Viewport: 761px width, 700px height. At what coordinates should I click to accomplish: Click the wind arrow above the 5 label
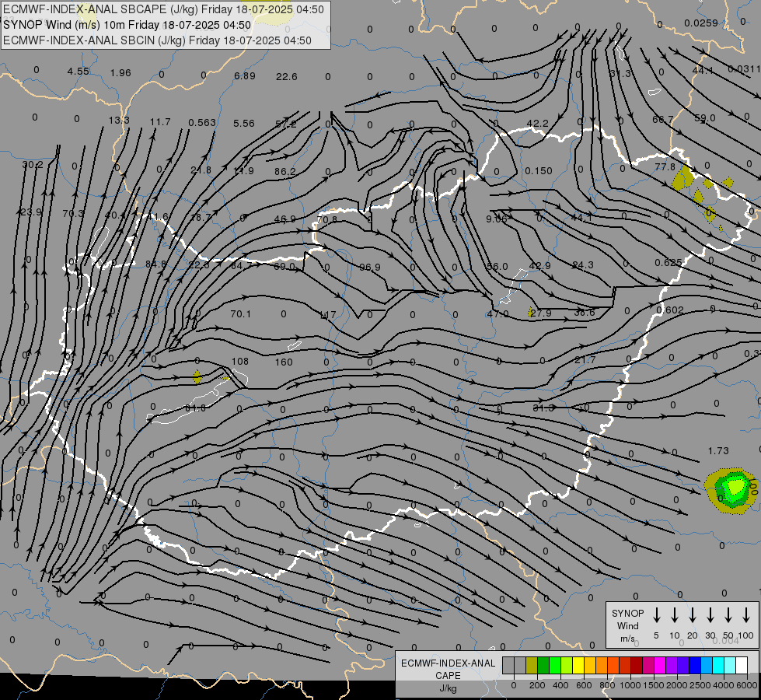tap(657, 615)
